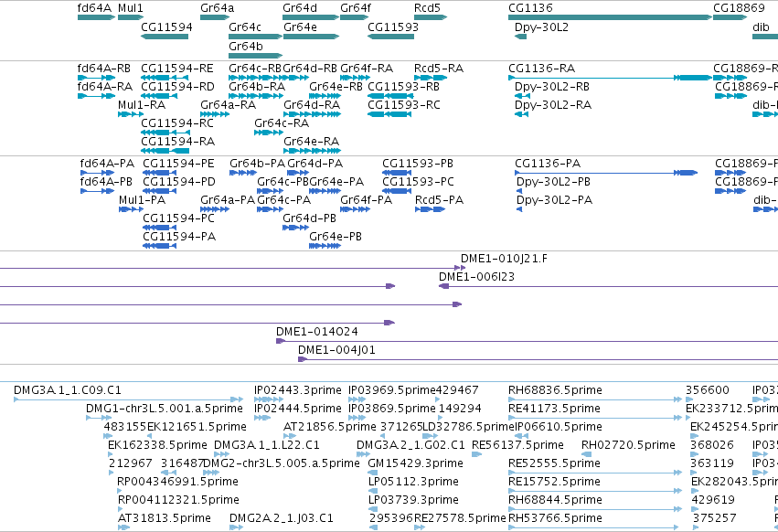Select protein Gr64d-PB

coord(295,228)
